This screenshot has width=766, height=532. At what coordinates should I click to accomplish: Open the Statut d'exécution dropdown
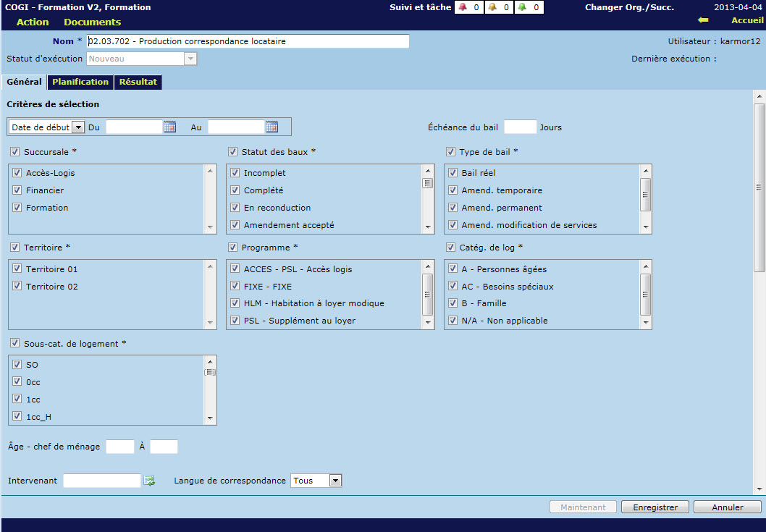pos(190,59)
